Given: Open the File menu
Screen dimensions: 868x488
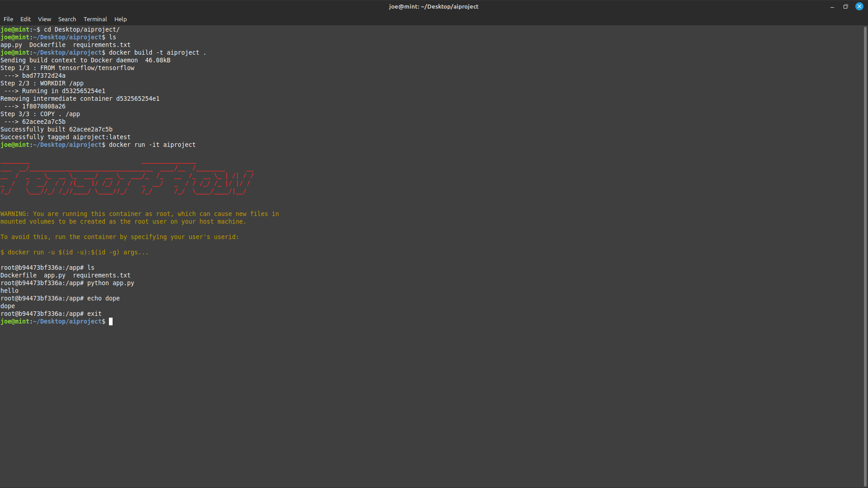Looking at the screenshot, I should click(x=8, y=19).
